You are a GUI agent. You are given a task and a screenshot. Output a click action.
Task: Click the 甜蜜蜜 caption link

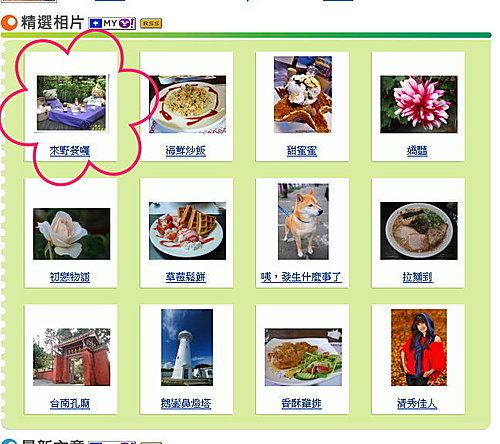pos(302,151)
